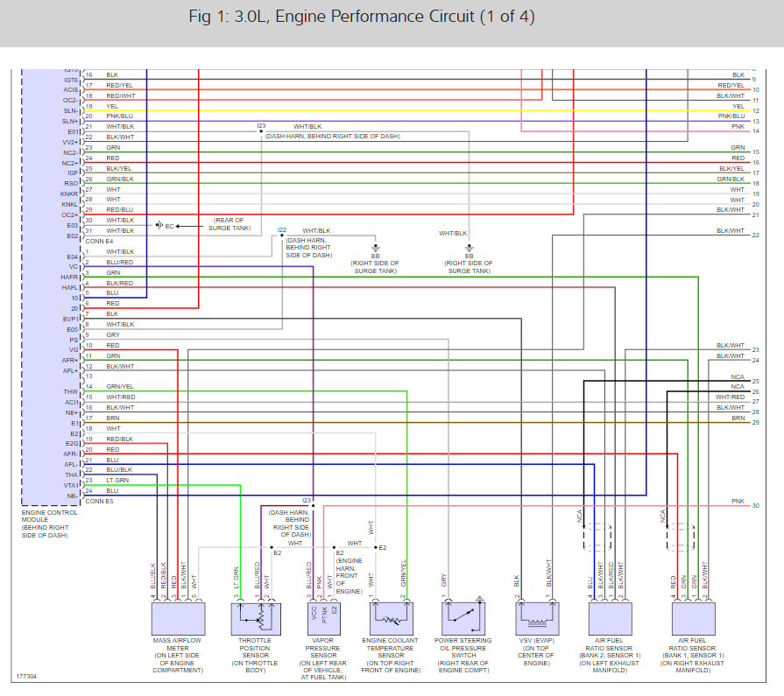This screenshot has width=784, height=696.
Task: Select Air Fuel Ratio Sensor Bank 2 box
Action: pos(610,619)
